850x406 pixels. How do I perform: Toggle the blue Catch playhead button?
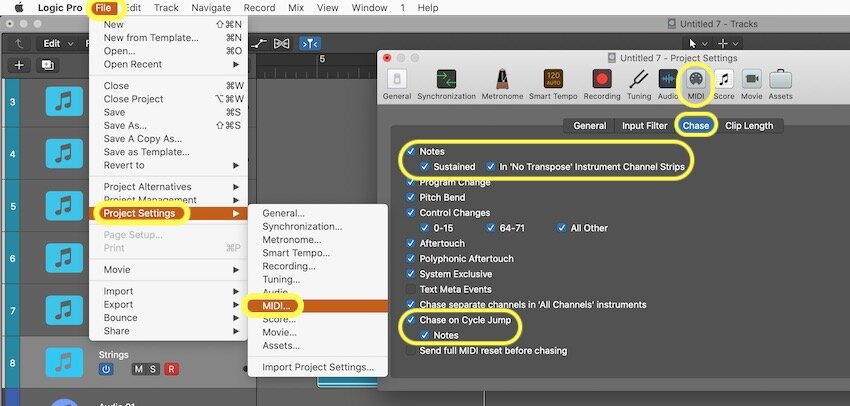click(310, 43)
